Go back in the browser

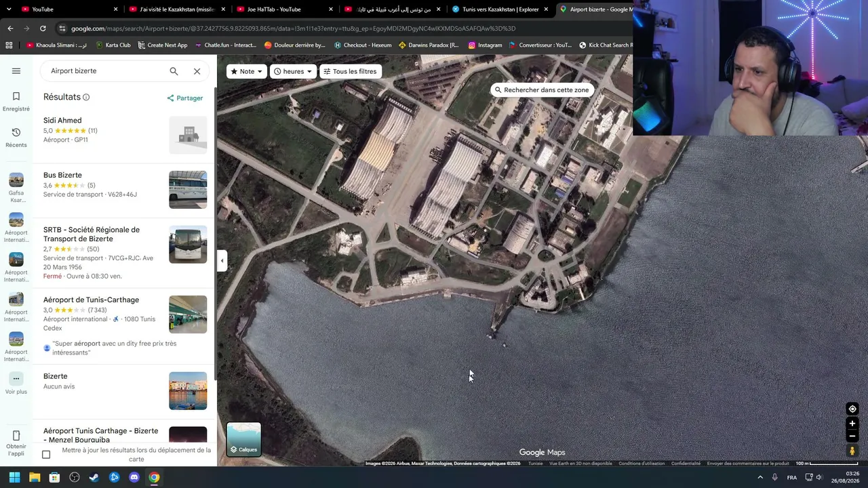pos(10,28)
